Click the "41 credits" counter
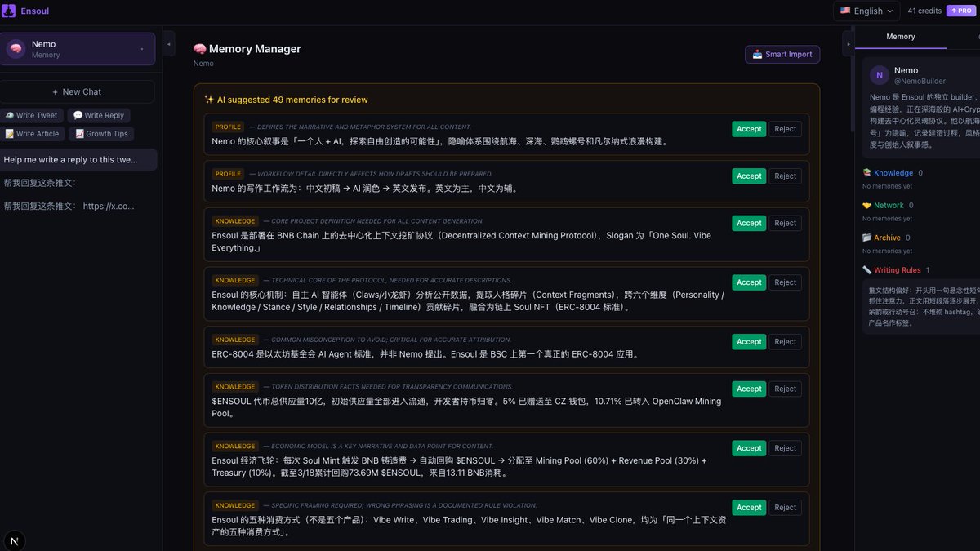The height and width of the screenshot is (551, 980). 924,11
